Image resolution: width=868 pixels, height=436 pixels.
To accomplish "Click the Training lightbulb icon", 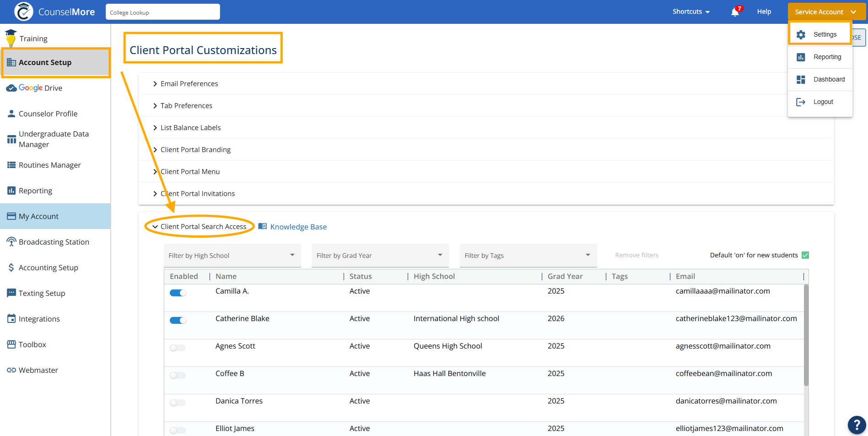I will [x=11, y=38].
